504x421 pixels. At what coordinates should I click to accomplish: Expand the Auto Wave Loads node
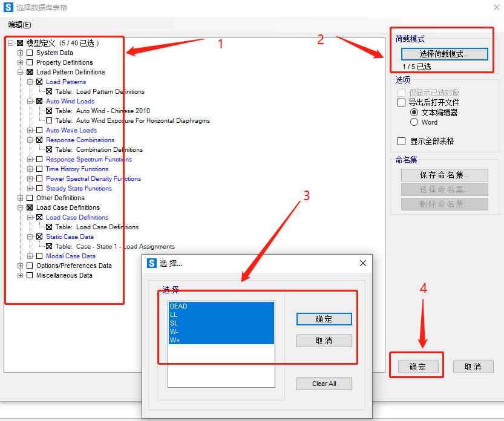tap(30, 130)
